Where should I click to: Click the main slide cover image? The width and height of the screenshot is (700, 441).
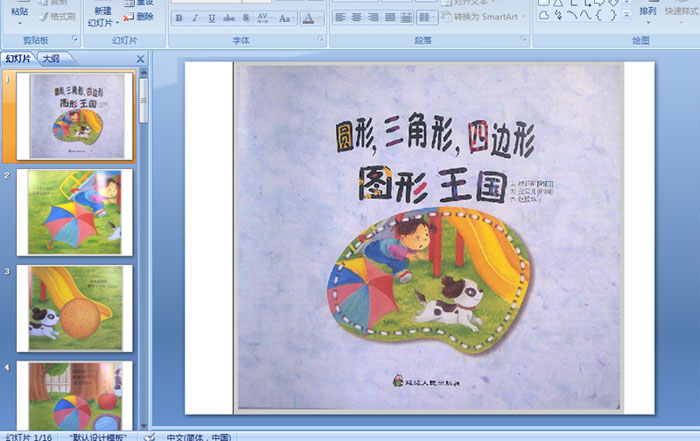(428, 237)
